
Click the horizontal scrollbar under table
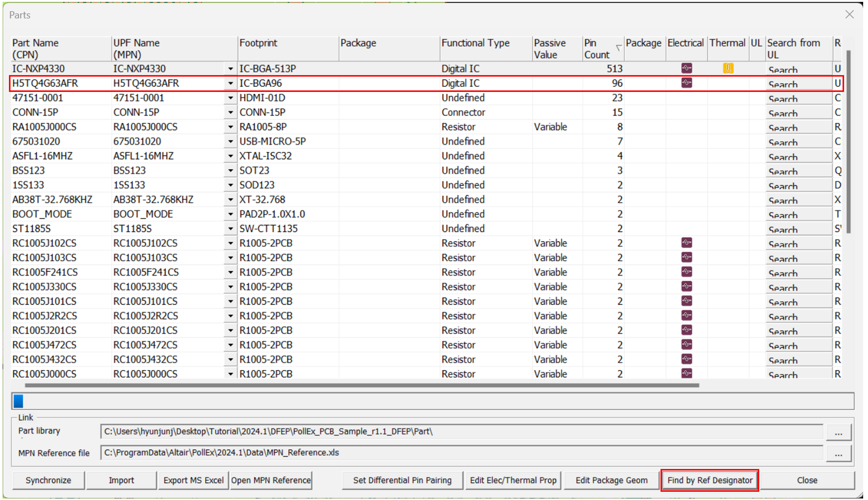point(361,385)
